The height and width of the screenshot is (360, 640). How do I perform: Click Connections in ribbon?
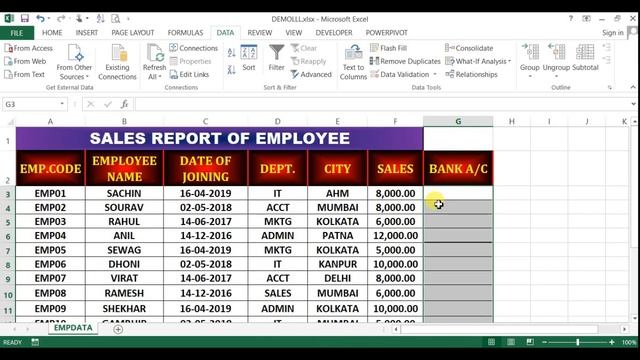click(x=194, y=48)
